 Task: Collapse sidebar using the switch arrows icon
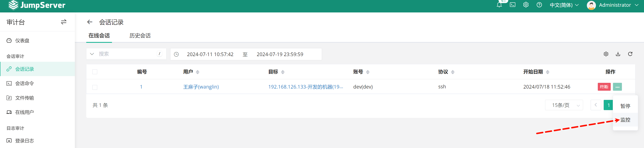pyautogui.click(x=63, y=22)
